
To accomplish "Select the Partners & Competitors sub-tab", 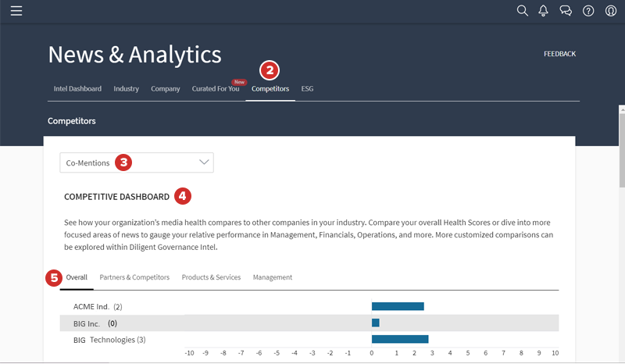I will point(134,277).
